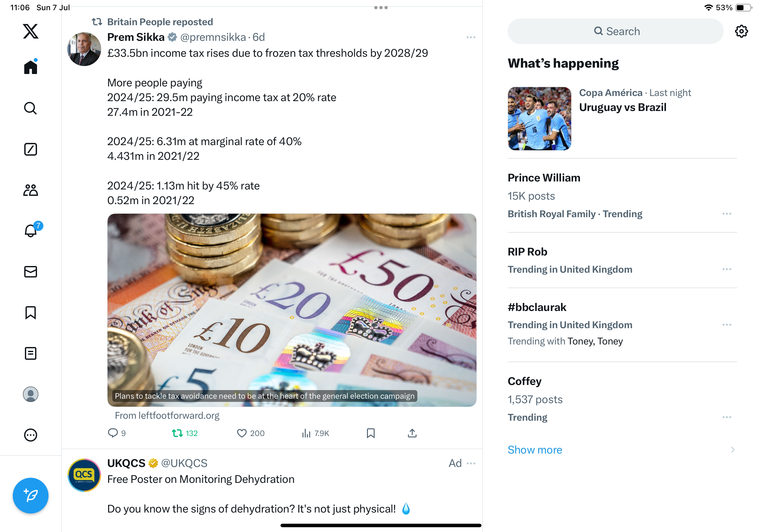Open more options for Prince William trend
Screen dimensions: 762x532
click(727, 214)
